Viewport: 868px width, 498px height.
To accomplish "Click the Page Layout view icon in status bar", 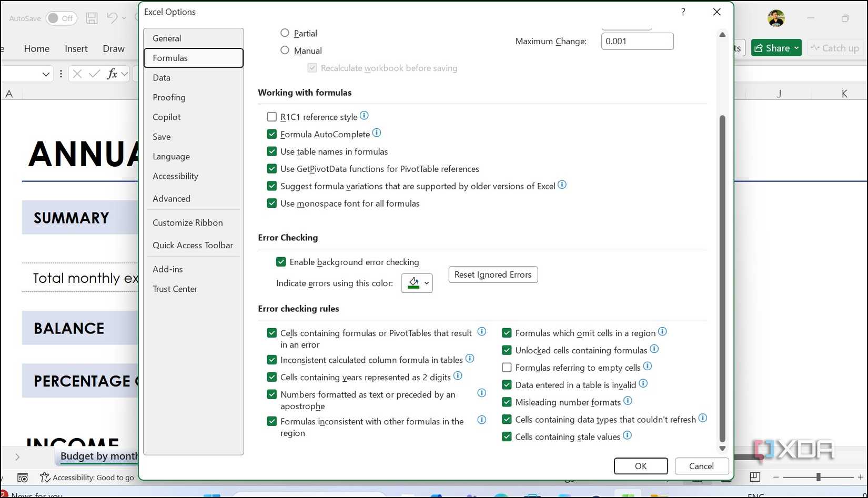I will [755, 477].
